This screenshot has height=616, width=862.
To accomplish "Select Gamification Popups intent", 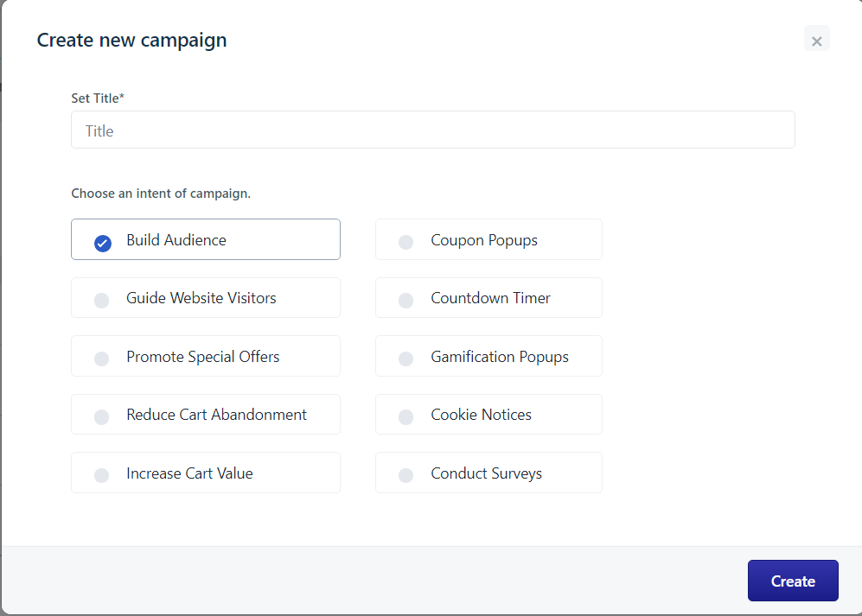I will tap(488, 357).
